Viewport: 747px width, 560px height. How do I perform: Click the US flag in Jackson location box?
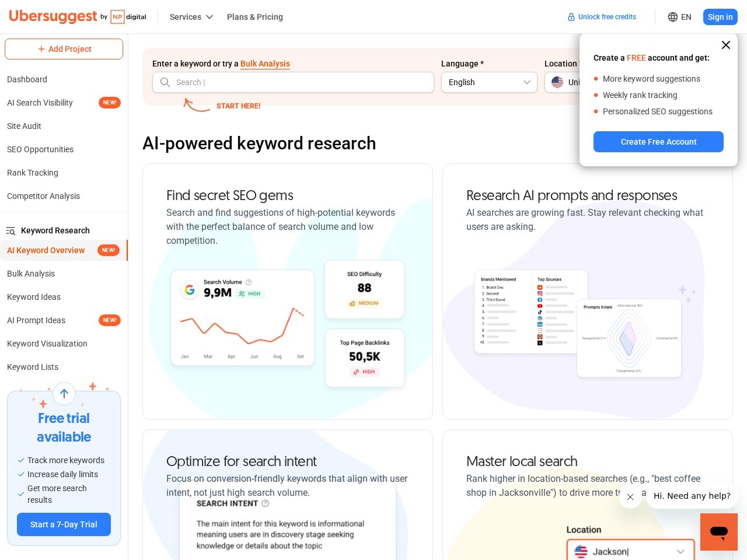581,551
